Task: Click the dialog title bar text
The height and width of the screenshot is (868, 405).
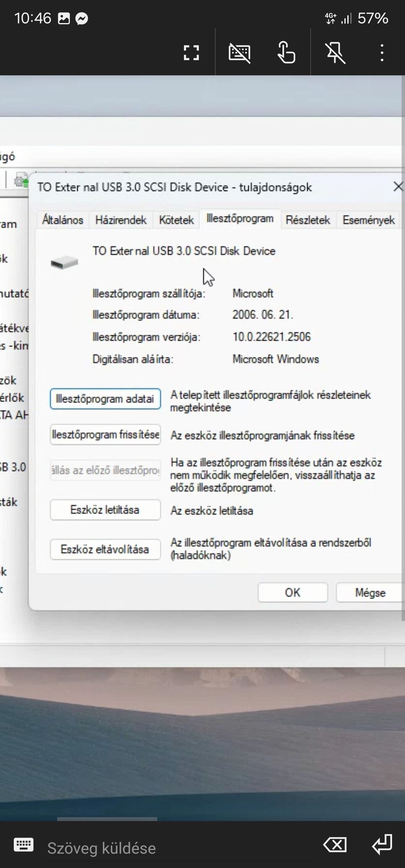Action: tap(174, 187)
